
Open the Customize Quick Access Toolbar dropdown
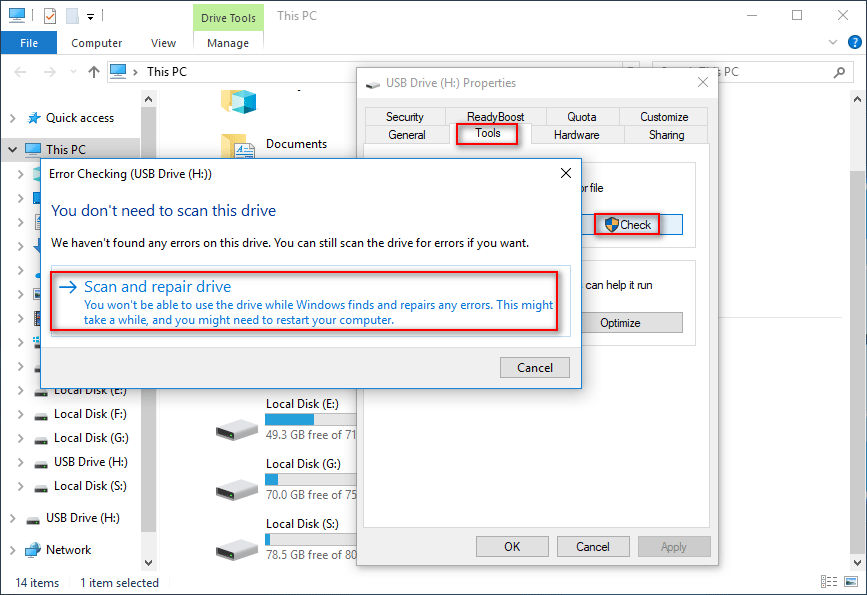(x=90, y=17)
